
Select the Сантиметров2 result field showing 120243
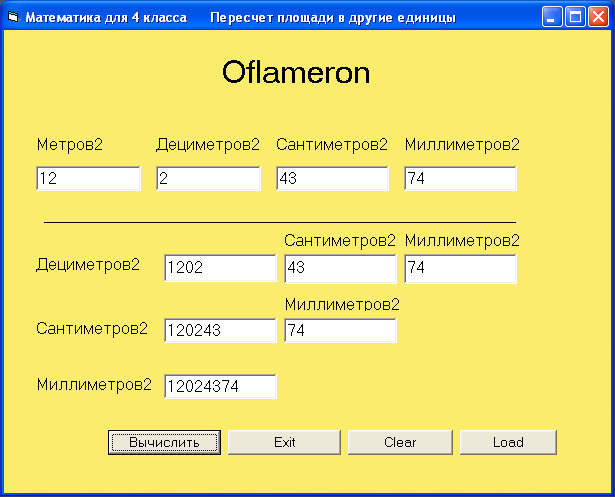coord(220,330)
